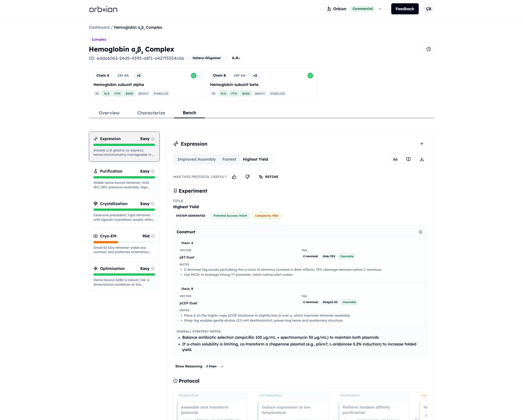
Task: Click the Cryo-EM difficulty info icon
Action: [x=153, y=236]
